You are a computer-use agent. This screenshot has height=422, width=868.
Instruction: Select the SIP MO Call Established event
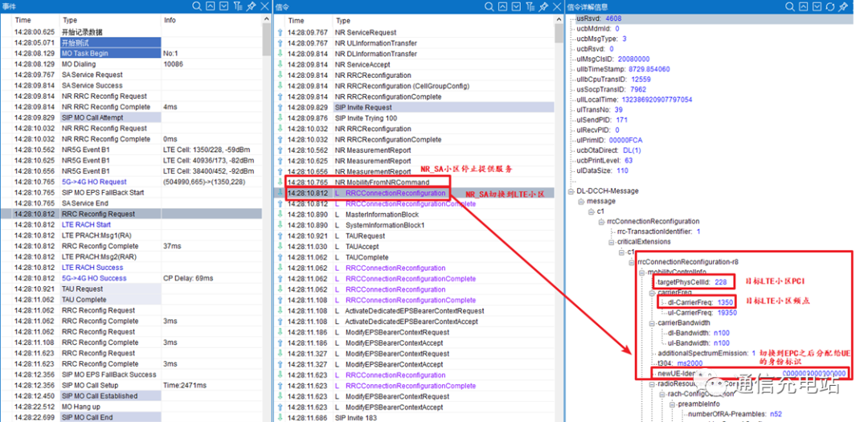point(131,396)
